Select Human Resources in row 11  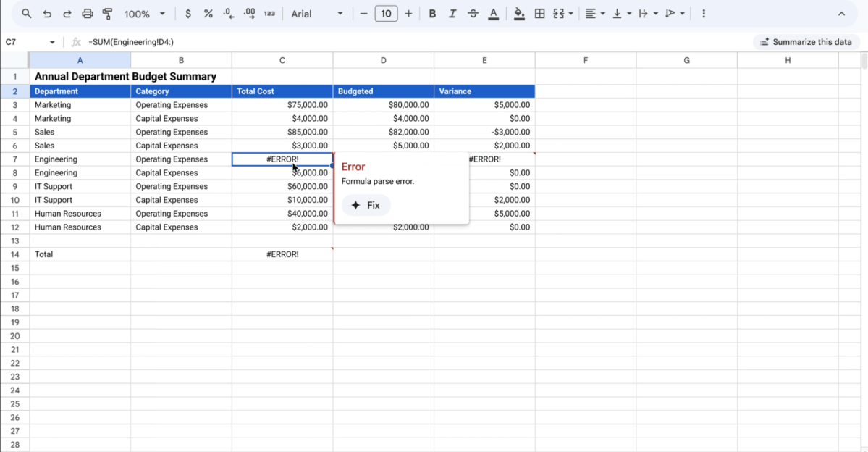[80, 214]
